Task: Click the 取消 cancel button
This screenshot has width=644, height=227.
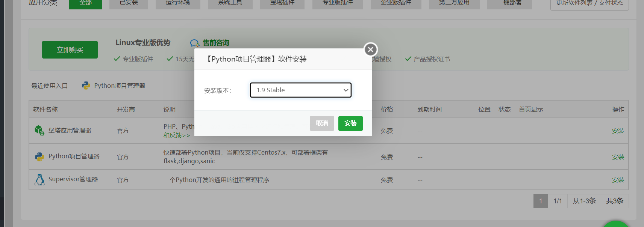Action: point(322,123)
